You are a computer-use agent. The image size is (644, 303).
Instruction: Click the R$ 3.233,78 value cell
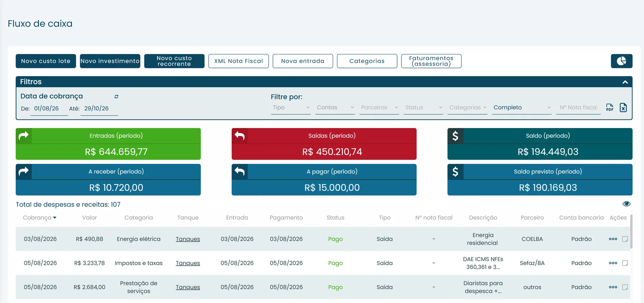pos(89,263)
